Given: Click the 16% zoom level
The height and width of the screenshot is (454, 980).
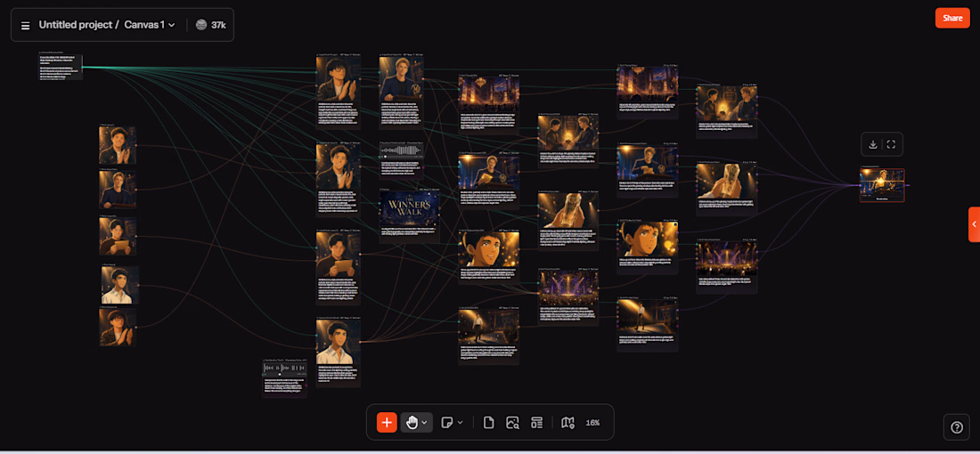Looking at the screenshot, I should [592, 423].
